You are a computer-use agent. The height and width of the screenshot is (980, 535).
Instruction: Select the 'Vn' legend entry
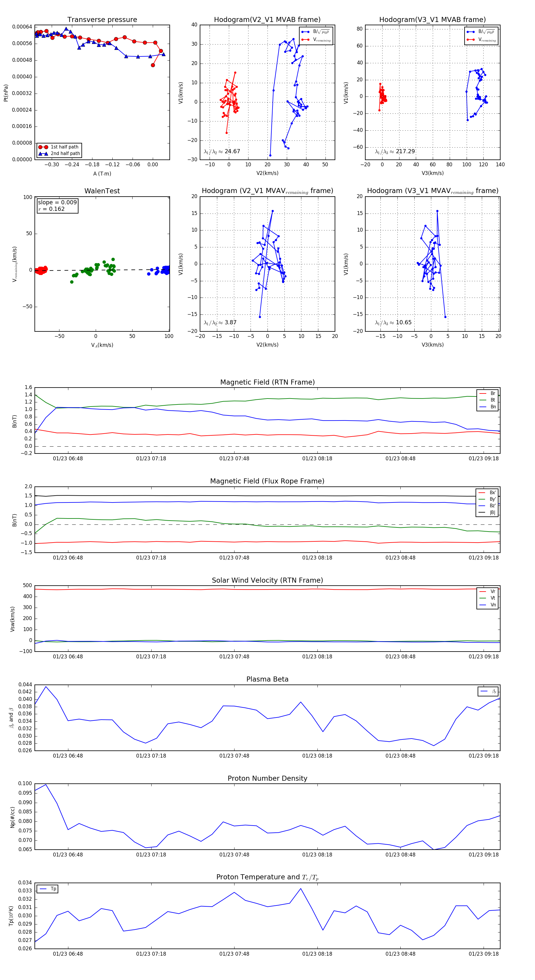pyautogui.click(x=487, y=605)
